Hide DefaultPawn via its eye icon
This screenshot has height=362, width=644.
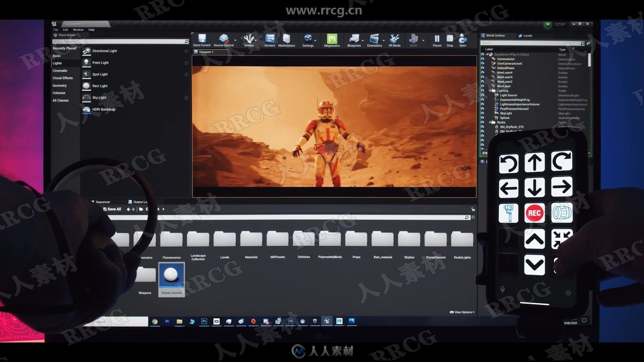[483, 68]
